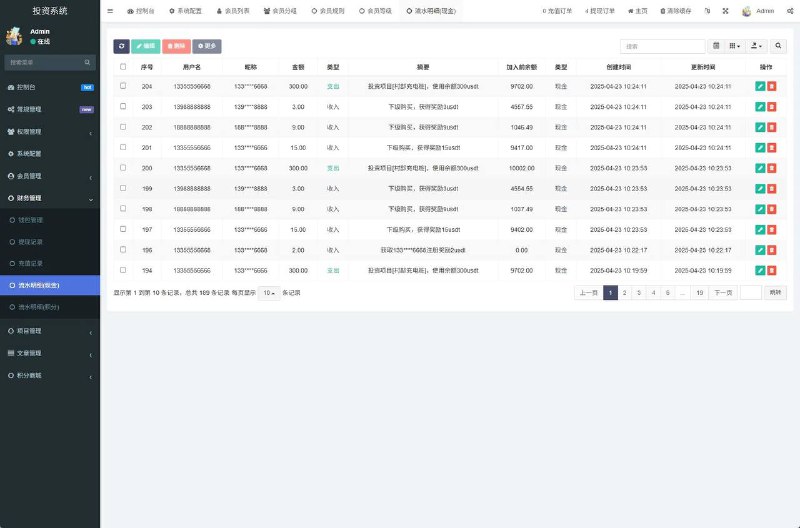Open 清除缓存 in the top bar
The height and width of the screenshot is (528, 800).
(676, 11)
